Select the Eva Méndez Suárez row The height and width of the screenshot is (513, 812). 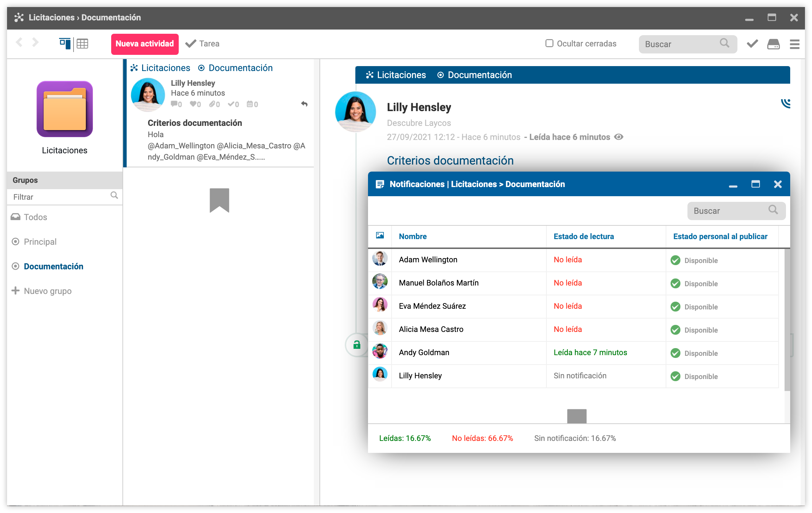pos(573,306)
